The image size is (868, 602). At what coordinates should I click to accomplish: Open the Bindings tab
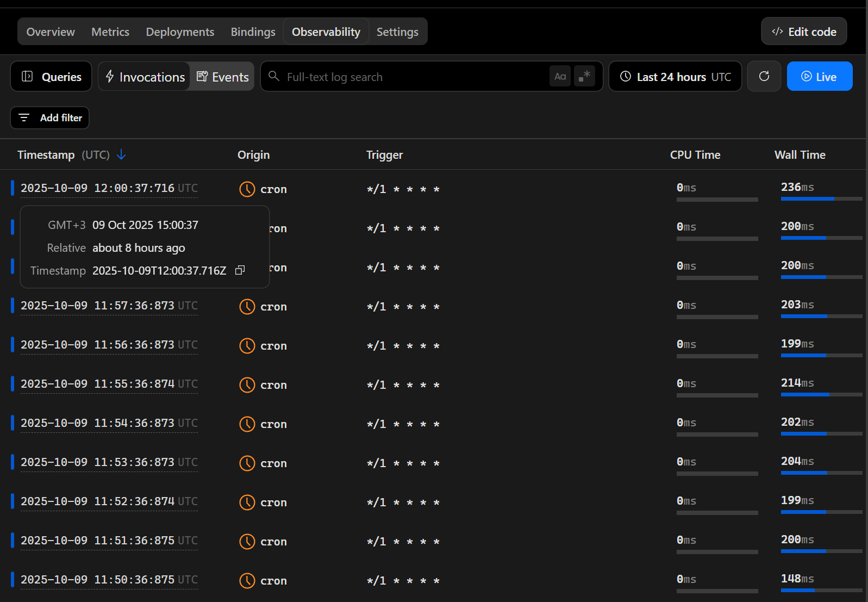point(253,32)
